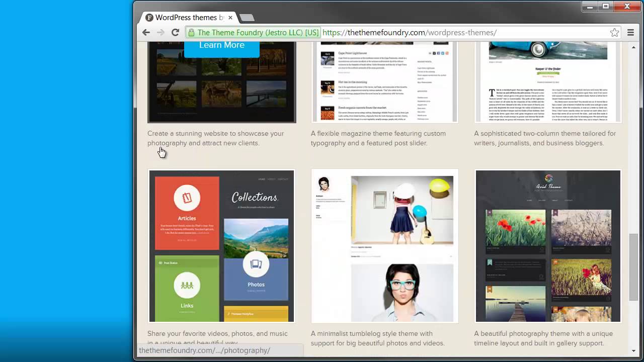Viewport: 644px width, 362px height.
Task: Open the Chrome menu hamburger icon
Action: pos(630,32)
